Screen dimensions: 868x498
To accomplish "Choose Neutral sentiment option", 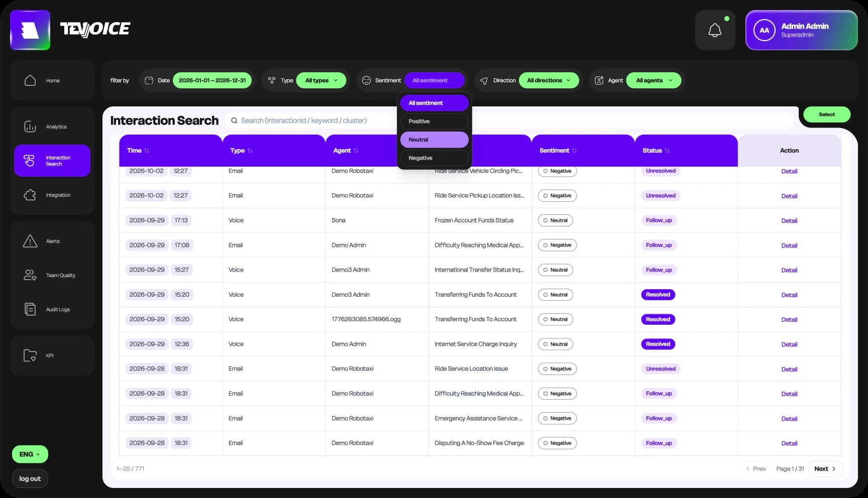I will 435,140.
